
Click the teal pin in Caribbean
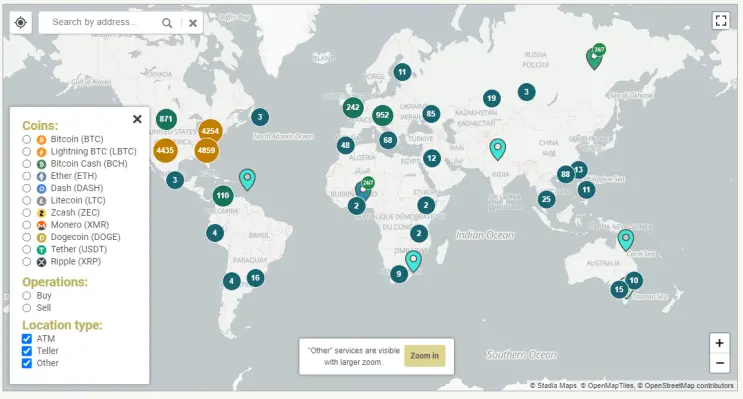pyautogui.click(x=247, y=179)
